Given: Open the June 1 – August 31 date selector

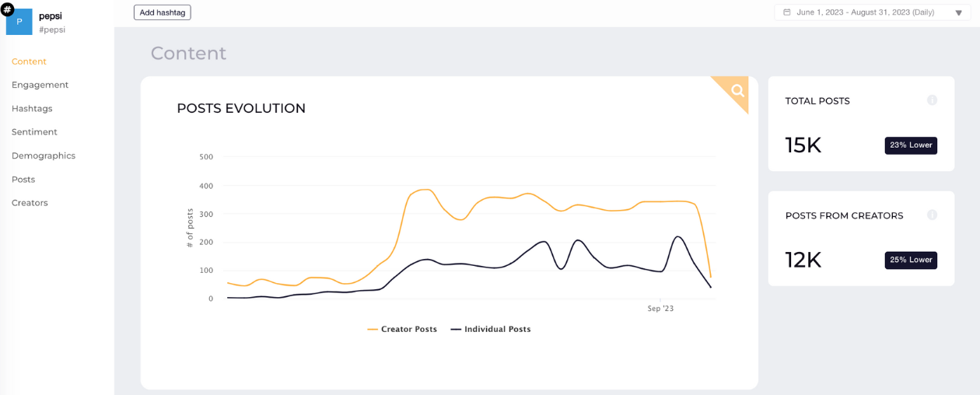Looking at the screenshot, I should pyautogui.click(x=873, y=12).
